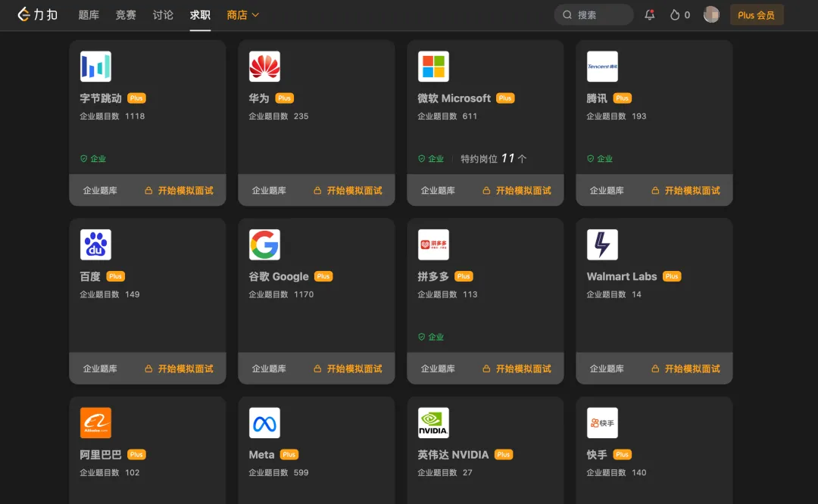
Task: Click 企业题目数 599 on Meta card
Action: coord(279,472)
